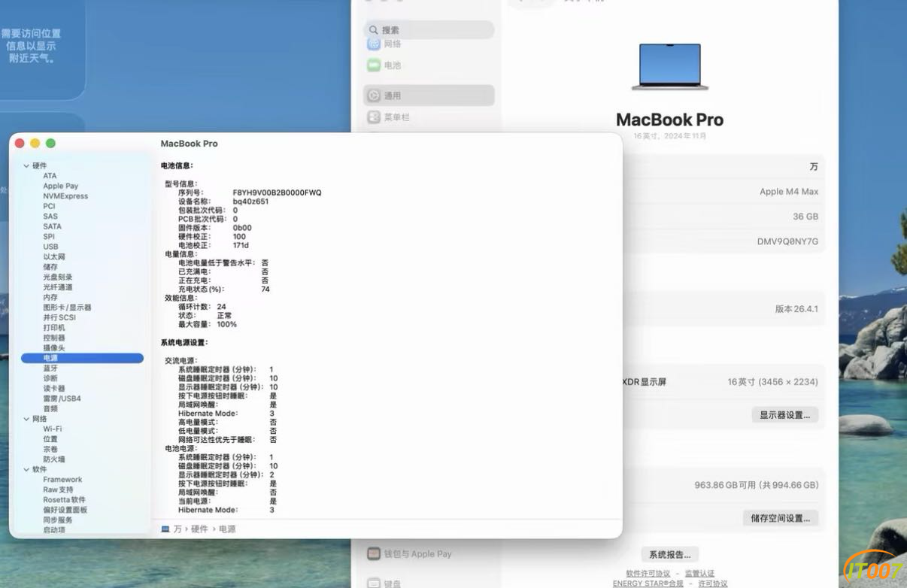Click into the 搜索 search field
The image size is (907, 588).
point(429,30)
